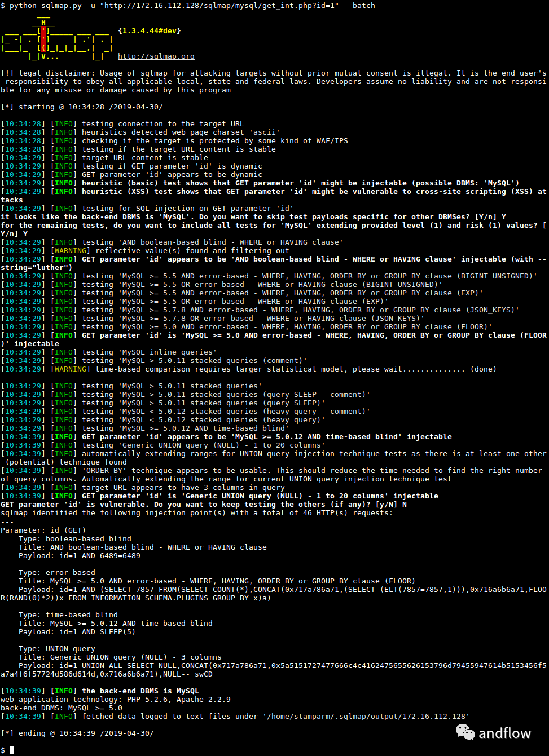549x756 pixels.
Task: Select the AND error-based JSON_KEYS test line
Action: 260,310
